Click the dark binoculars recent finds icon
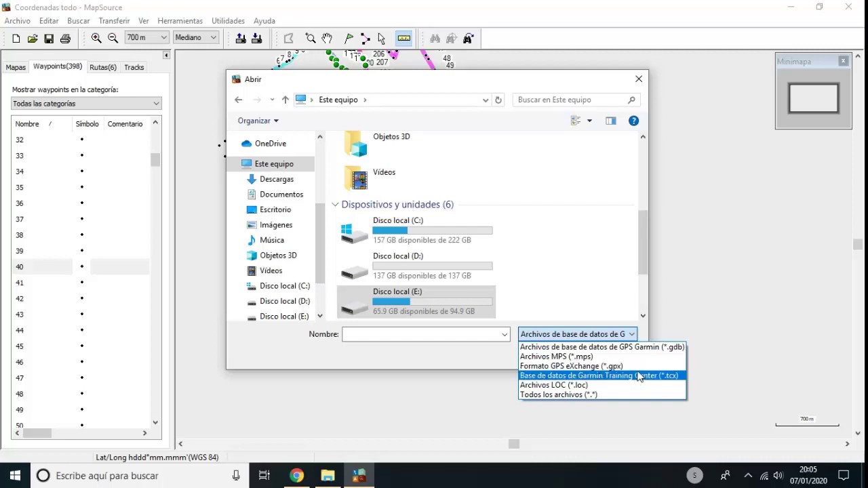The width and height of the screenshot is (868, 488). click(x=468, y=39)
